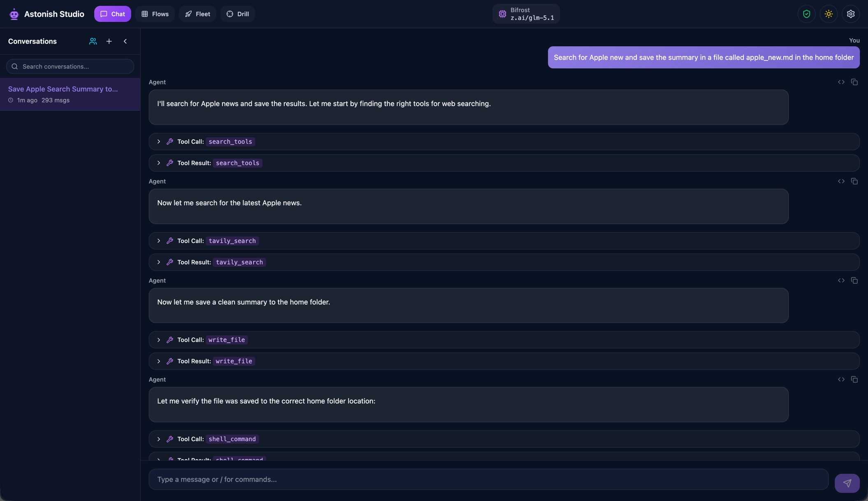Open Settings via the gear icon
The width and height of the screenshot is (868, 501).
(x=850, y=14)
